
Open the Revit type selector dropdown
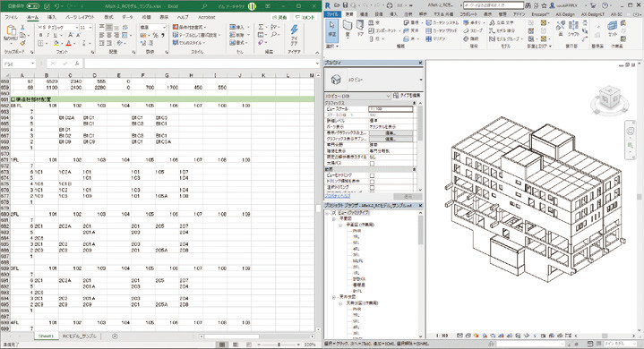[421, 80]
